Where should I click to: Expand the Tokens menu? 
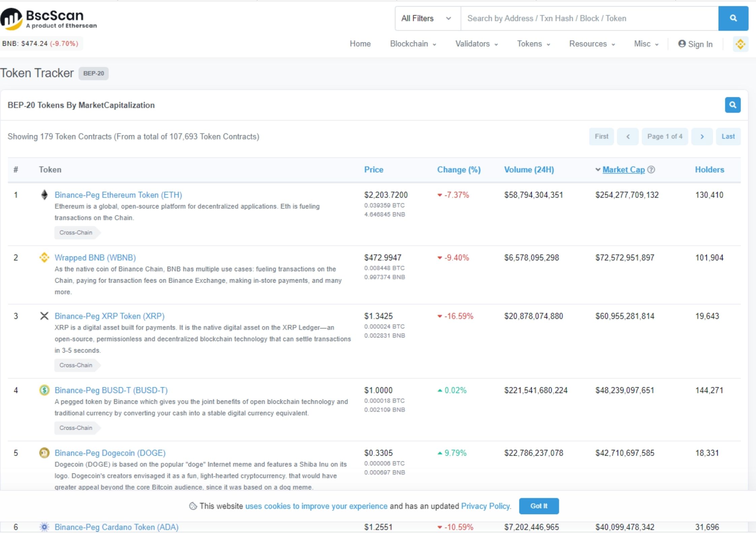pos(533,44)
